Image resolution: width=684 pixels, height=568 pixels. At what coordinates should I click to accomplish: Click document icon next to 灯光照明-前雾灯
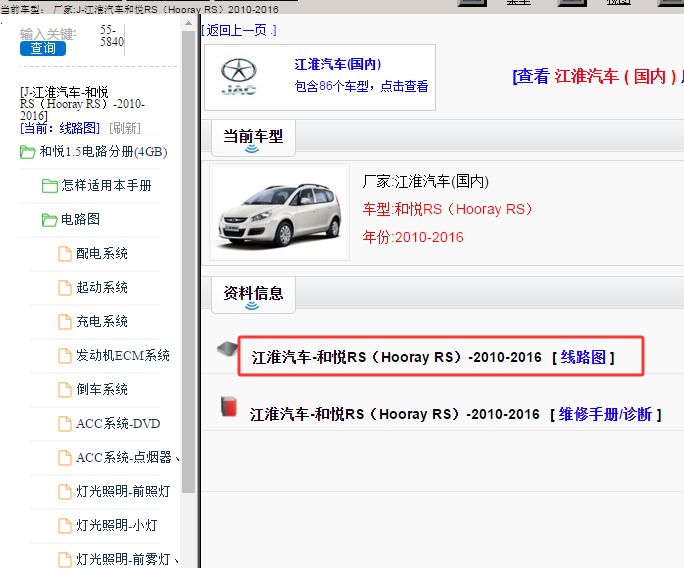point(65,560)
